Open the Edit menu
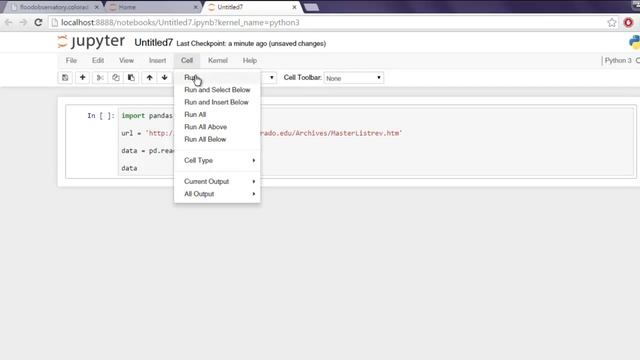This screenshot has width=640, height=360. (x=98, y=60)
